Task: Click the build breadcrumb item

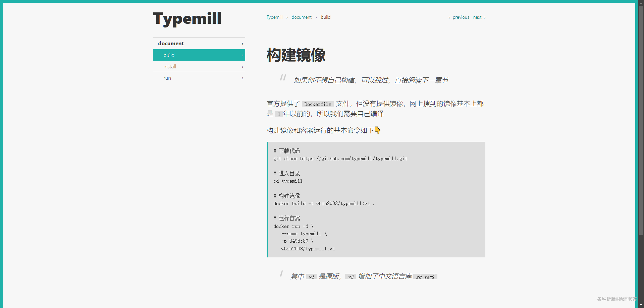Action: pos(325,17)
